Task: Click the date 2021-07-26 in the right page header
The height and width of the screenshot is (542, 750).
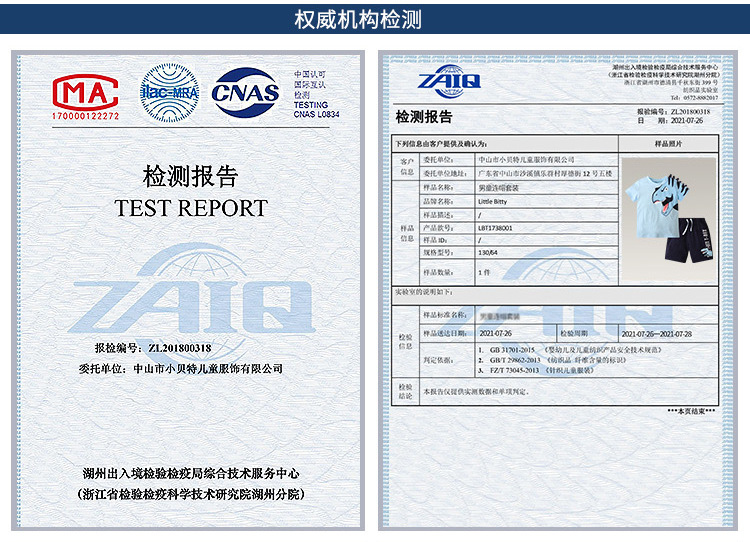Action: click(x=687, y=121)
